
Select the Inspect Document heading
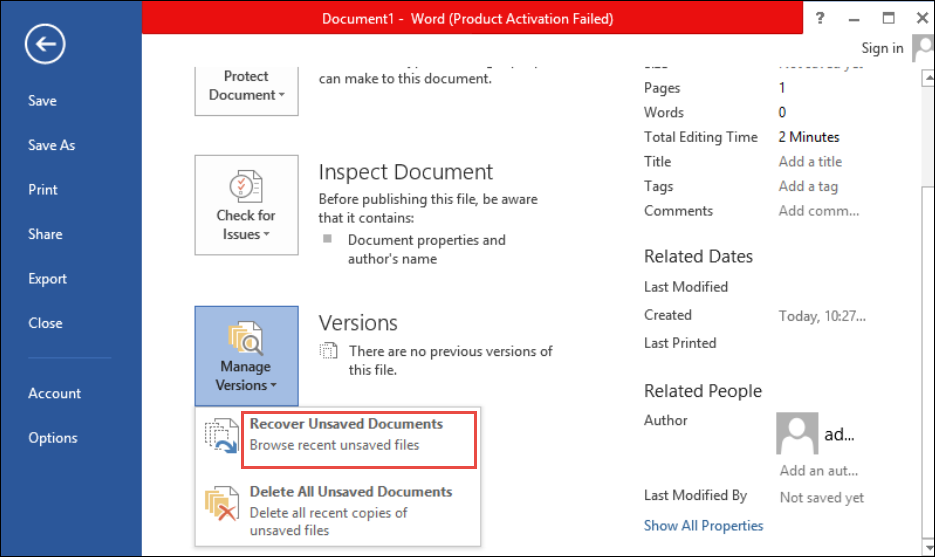tap(405, 172)
